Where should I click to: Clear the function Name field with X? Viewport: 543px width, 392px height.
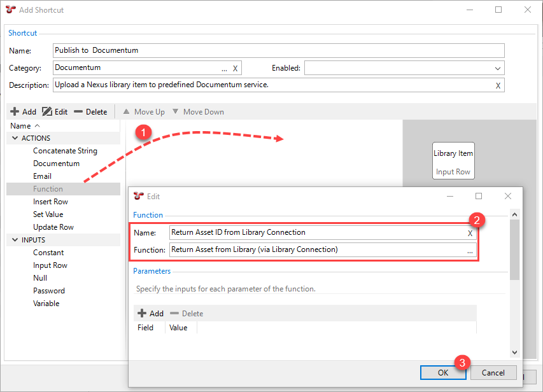470,233
